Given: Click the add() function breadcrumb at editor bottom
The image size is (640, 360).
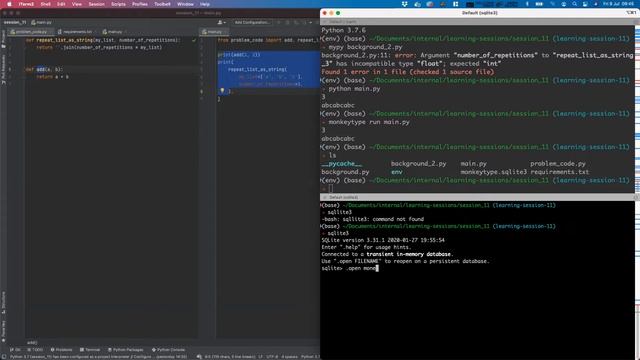Looking at the screenshot, I should (32, 343).
